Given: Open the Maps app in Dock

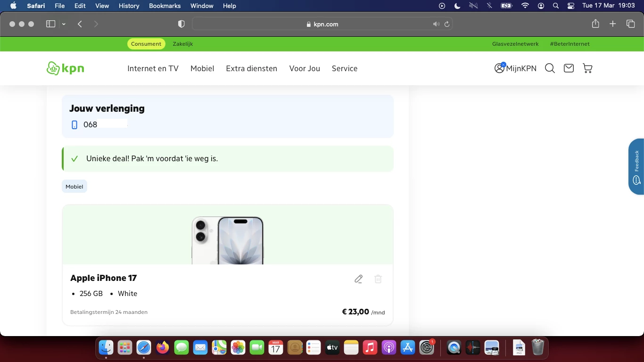Looking at the screenshot, I should pos(219,348).
